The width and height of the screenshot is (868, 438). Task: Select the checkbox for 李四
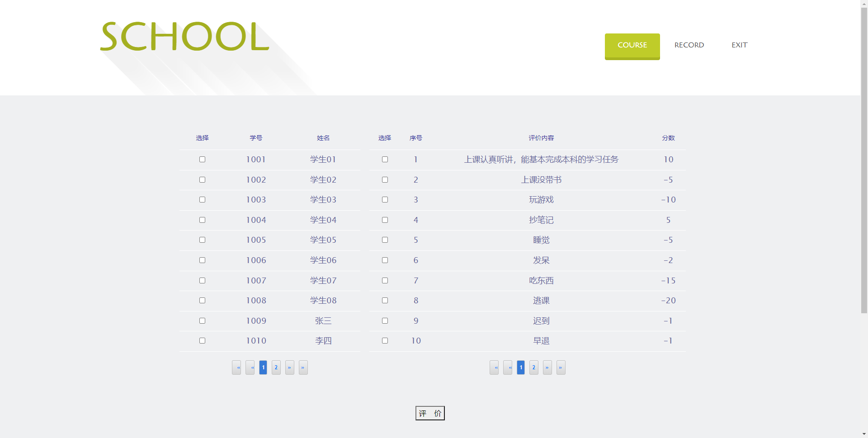202,341
